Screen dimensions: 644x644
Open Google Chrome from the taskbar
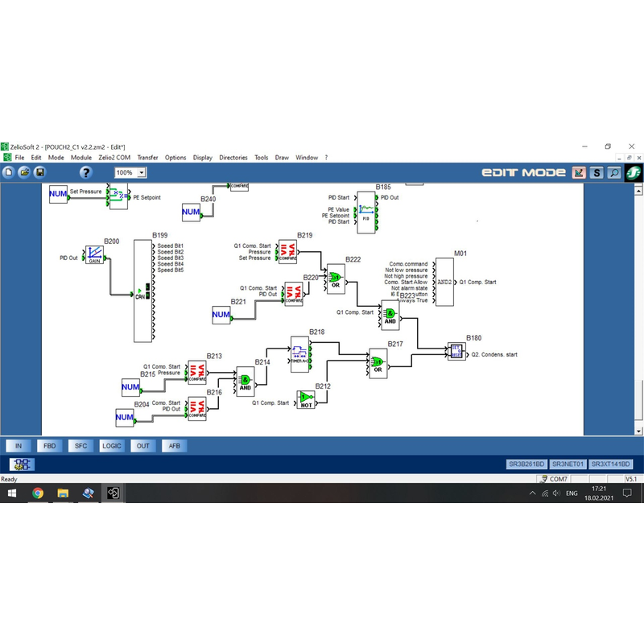[38, 493]
